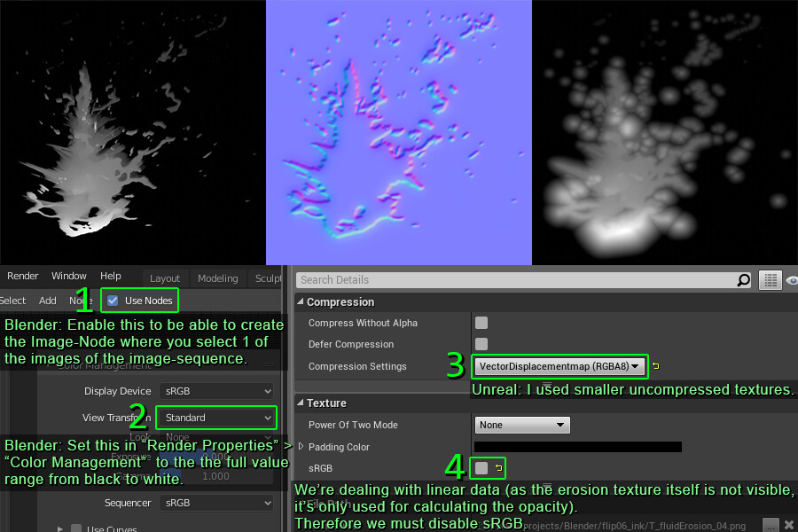Click the purple normal map image
This screenshot has height=532, width=798.
pos(399,132)
